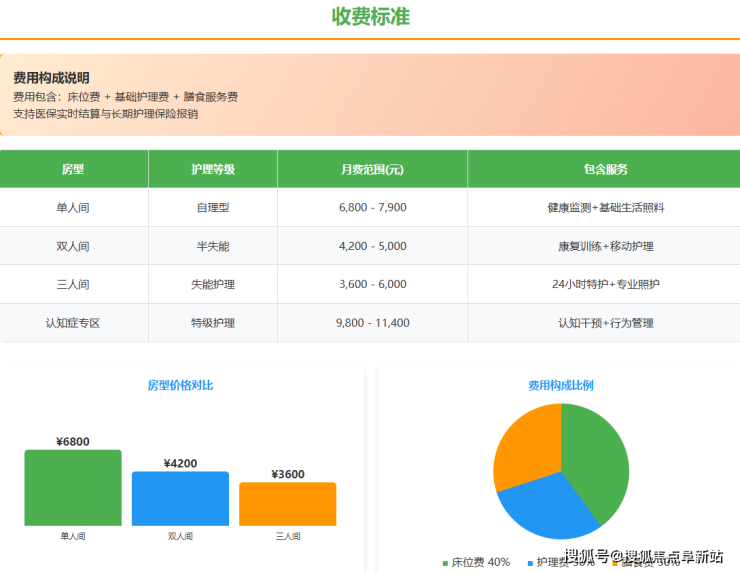Select the green pie chart slice
Image resolution: width=740 pixels, height=572 pixels.
coord(597,455)
